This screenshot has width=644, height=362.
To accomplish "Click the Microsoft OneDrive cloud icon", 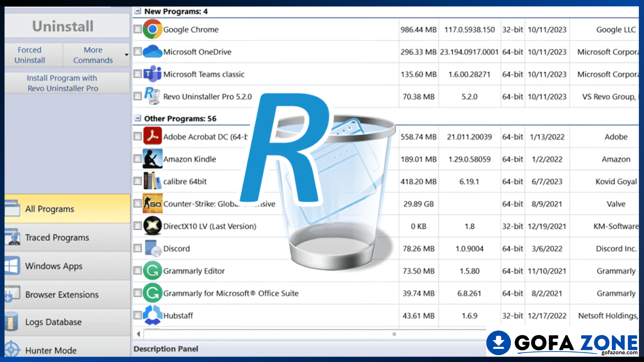I will tap(152, 52).
